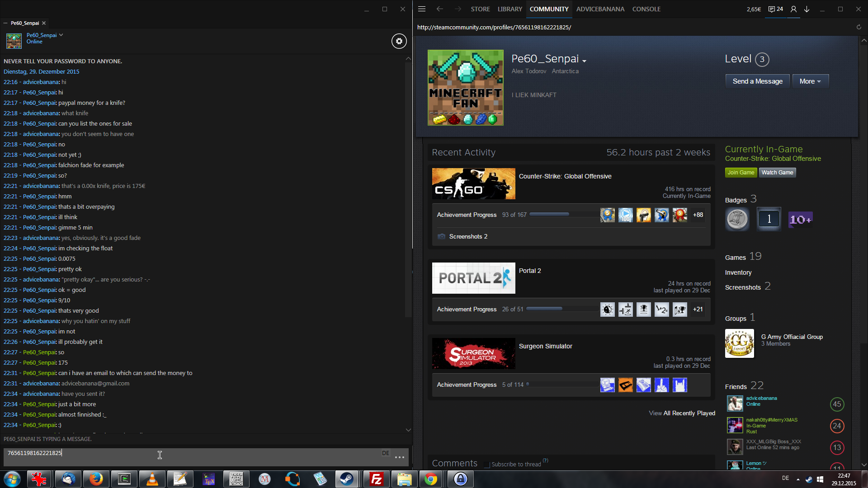868x488 pixels.
Task: Expand the More dropdown on the profile
Action: (810, 81)
